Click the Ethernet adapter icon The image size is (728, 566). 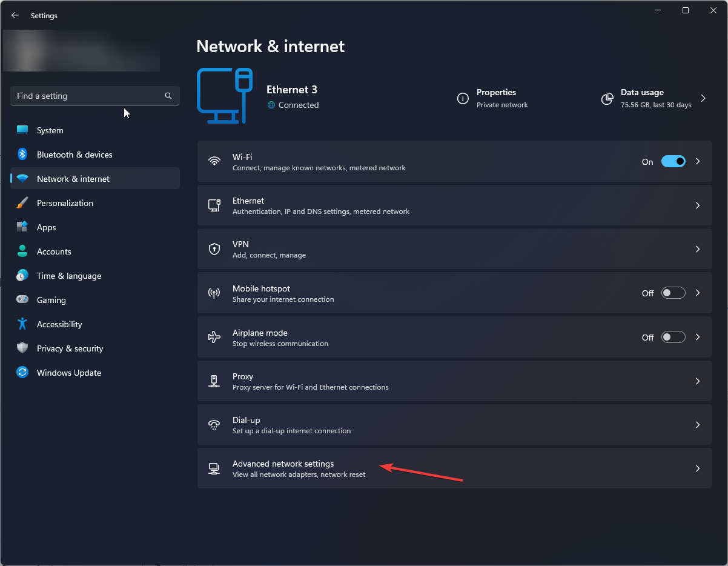pos(214,205)
